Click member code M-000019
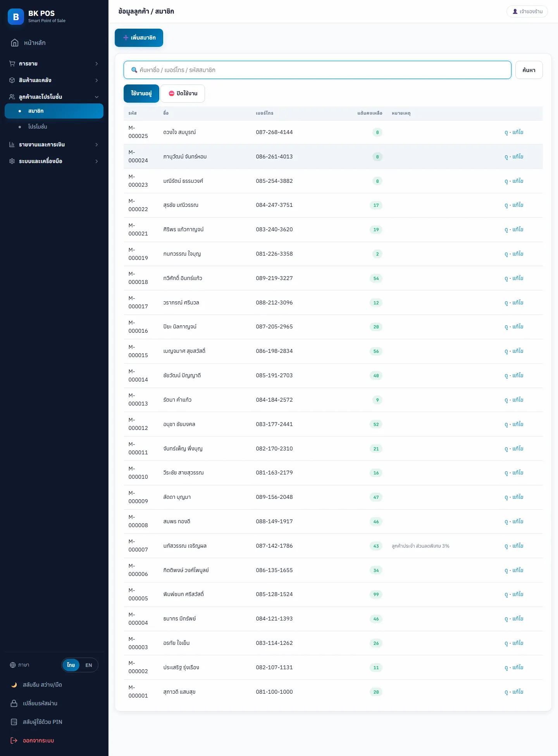558x756 pixels. pos(138,254)
